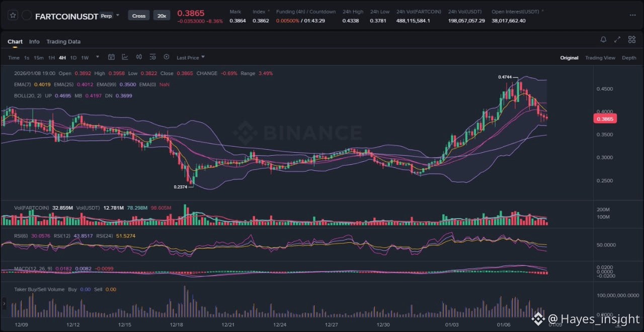Click the Perp contract type badge
This screenshot has height=332, width=644.
pyautogui.click(x=106, y=16)
